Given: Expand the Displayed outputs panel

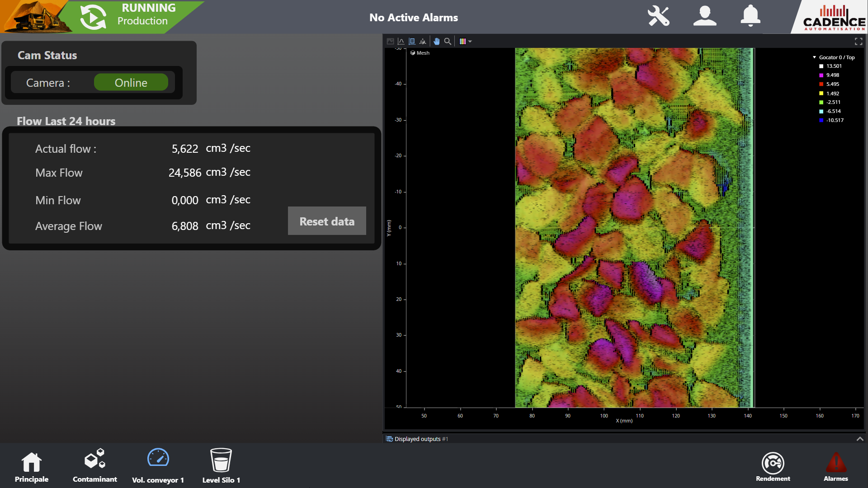Looking at the screenshot, I should (859, 439).
